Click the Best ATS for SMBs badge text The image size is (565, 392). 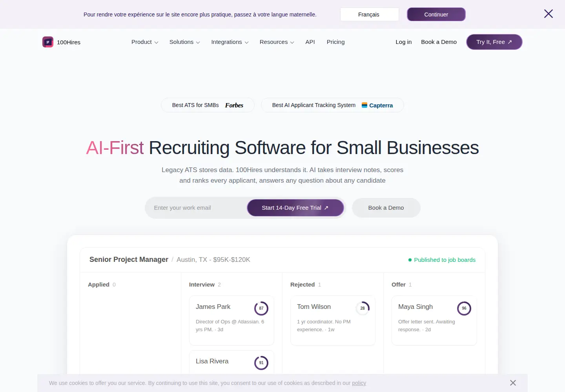(195, 105)
